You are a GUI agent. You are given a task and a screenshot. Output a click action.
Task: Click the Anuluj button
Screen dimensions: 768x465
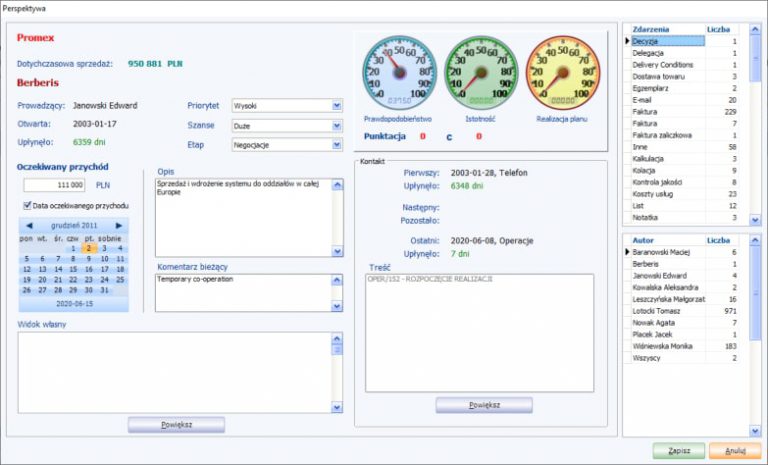pyautogui.click(x=735, y=451)
